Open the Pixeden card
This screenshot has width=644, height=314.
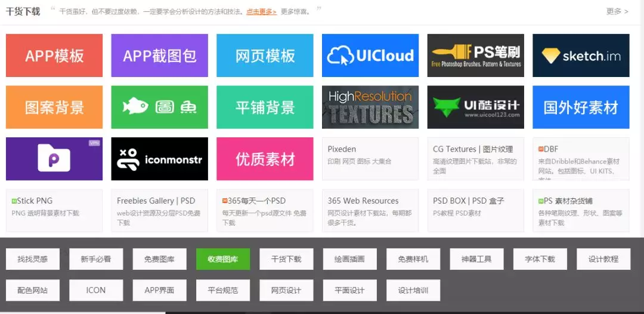click(x=370, y=159)
